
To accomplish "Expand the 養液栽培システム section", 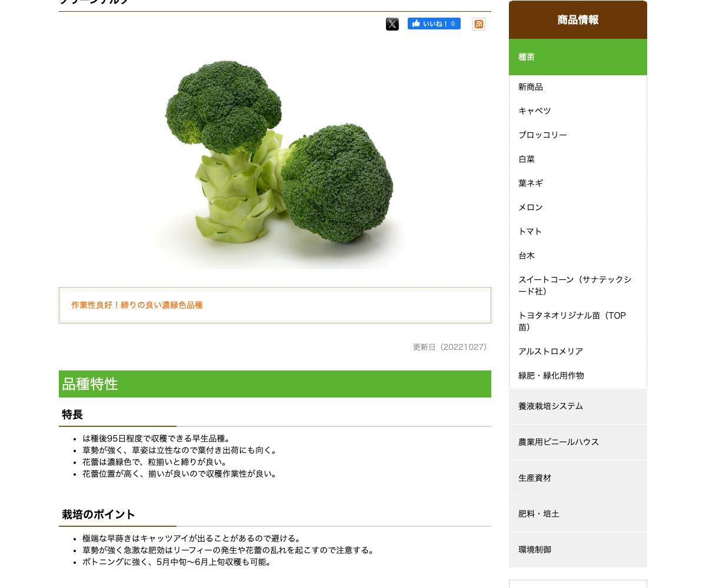I will 578,406.
